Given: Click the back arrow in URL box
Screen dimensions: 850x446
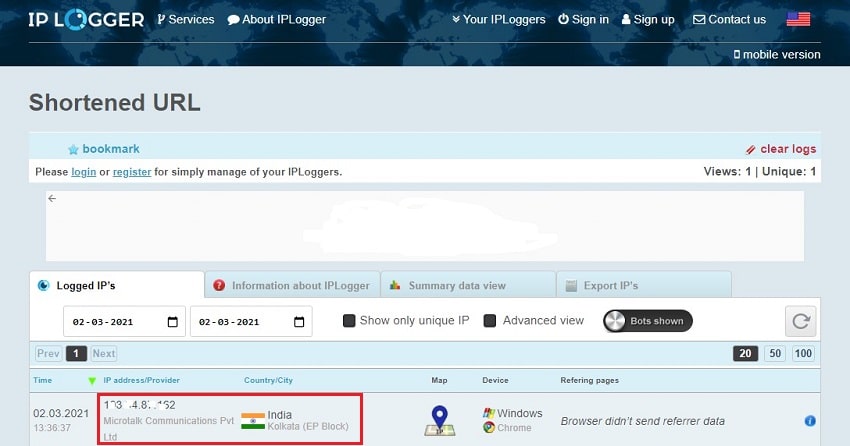Looking at the screenshot, I should tap(52, 198).
